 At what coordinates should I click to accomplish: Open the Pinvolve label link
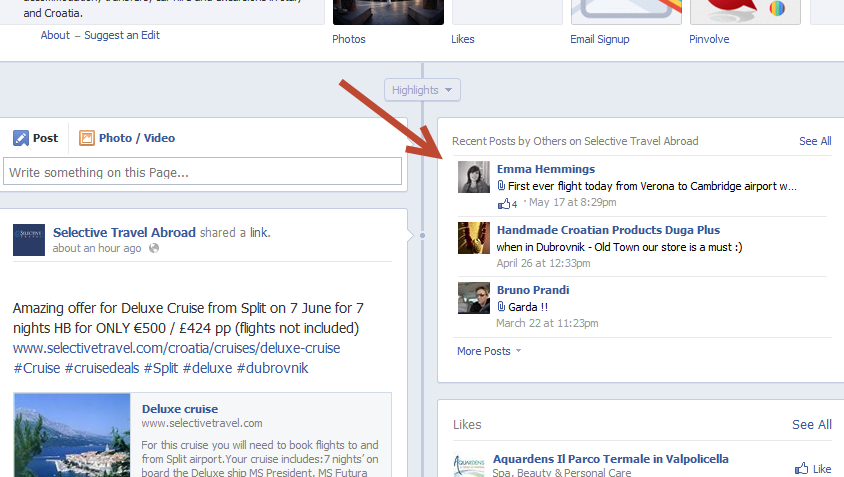(x=709, y=39)
